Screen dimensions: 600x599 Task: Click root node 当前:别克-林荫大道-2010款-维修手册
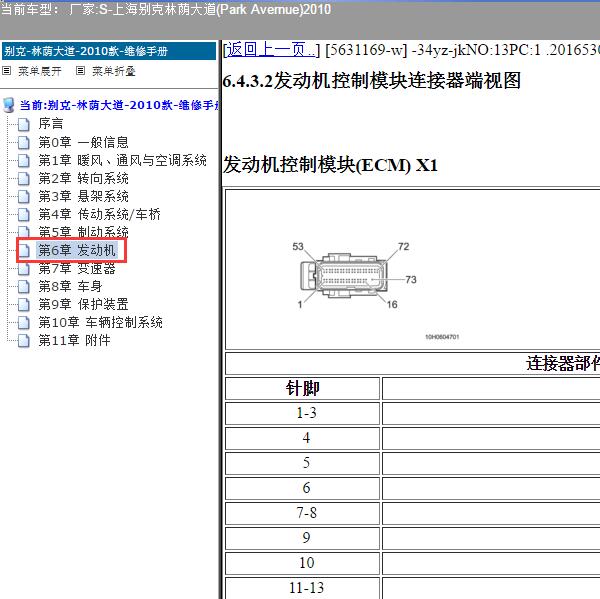[119, 105]
